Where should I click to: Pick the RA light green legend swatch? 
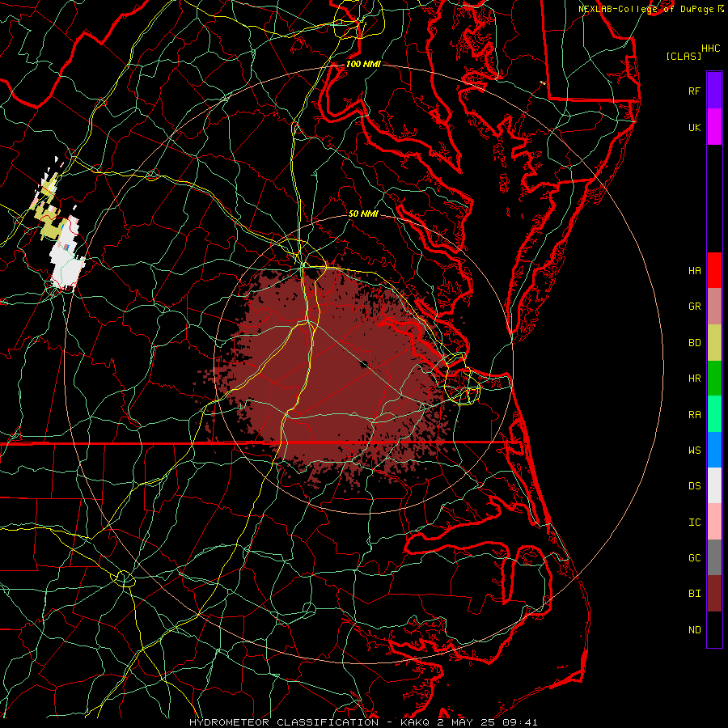[x=714, y=414]
